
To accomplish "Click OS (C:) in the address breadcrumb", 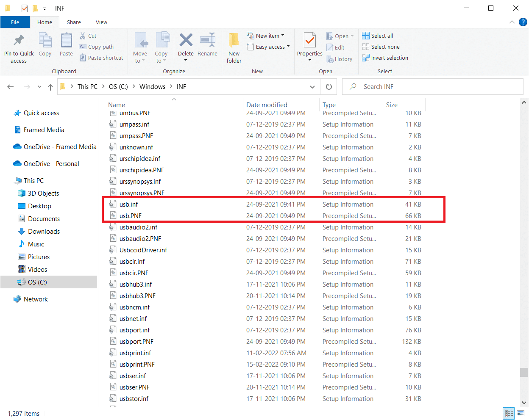I will (118, 86).
